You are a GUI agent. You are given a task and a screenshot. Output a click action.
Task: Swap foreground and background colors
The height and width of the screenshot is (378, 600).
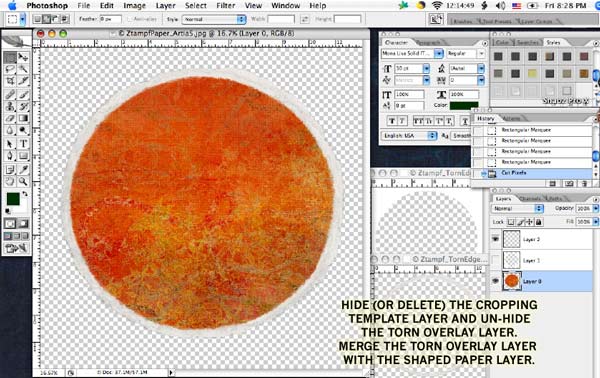point(25,194)
